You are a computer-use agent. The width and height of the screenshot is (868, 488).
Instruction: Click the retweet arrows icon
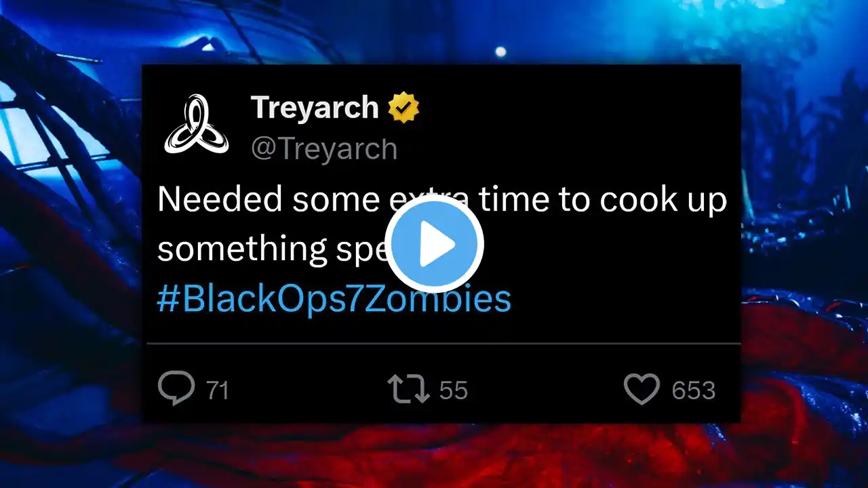pos(408,390)
